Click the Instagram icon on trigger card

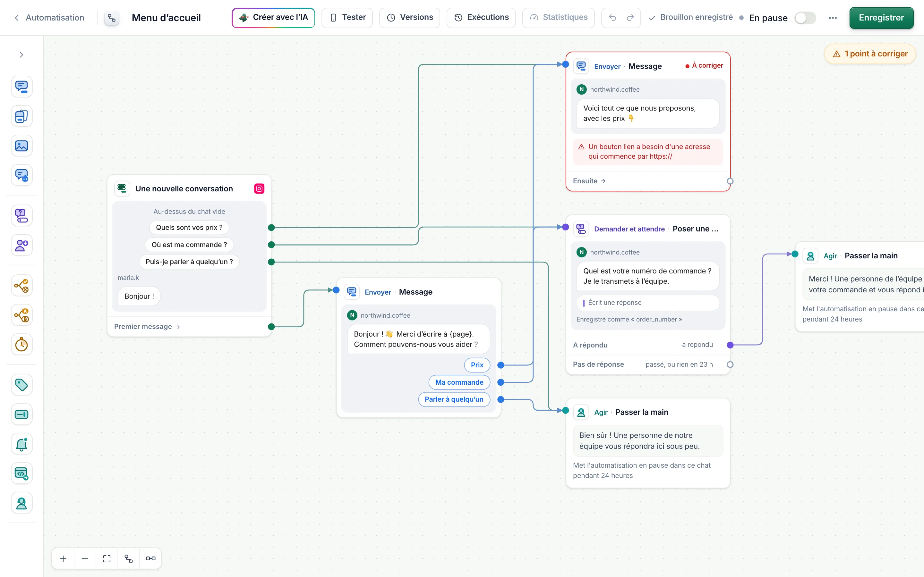tap(259, 188)
